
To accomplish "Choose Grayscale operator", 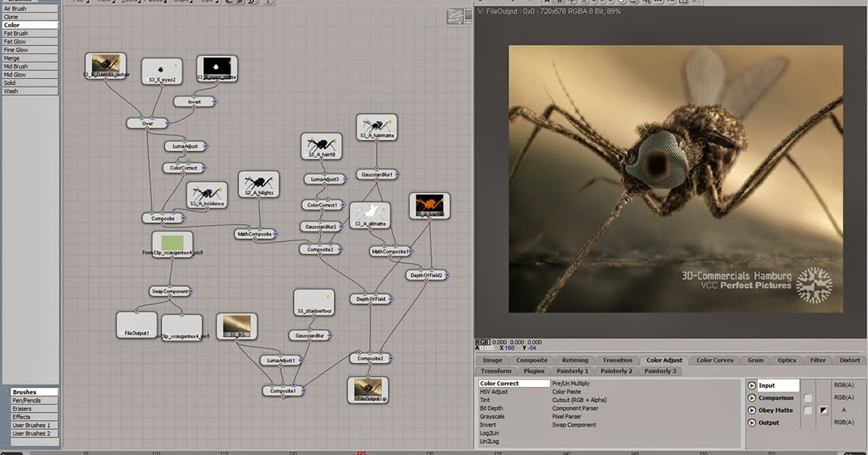I will click(491, 417).
